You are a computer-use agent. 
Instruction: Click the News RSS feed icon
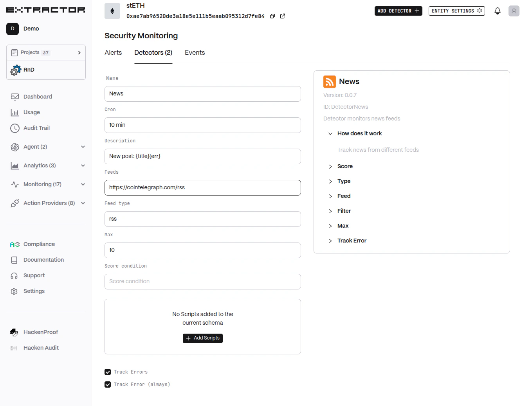330,82
